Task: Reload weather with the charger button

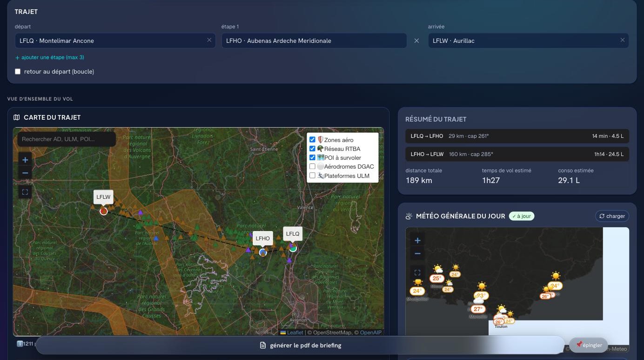Action: 612,216
